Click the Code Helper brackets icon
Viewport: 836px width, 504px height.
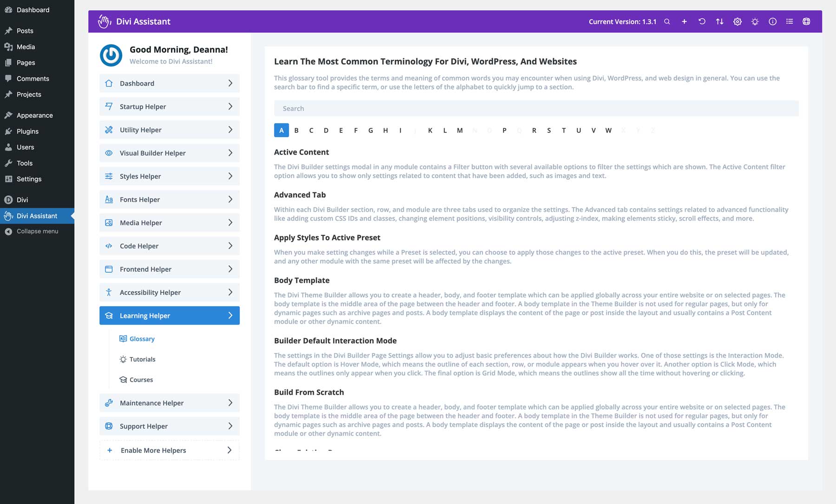[x=109, y=246]
